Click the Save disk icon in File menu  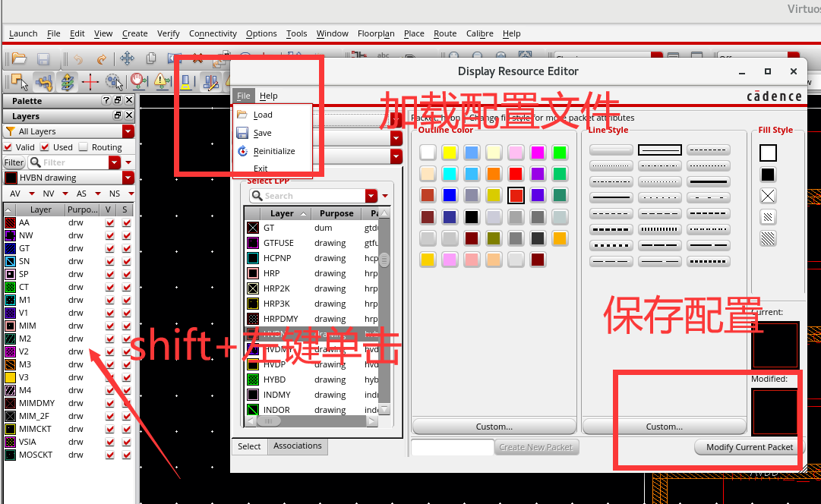click(x=242, y=133)
